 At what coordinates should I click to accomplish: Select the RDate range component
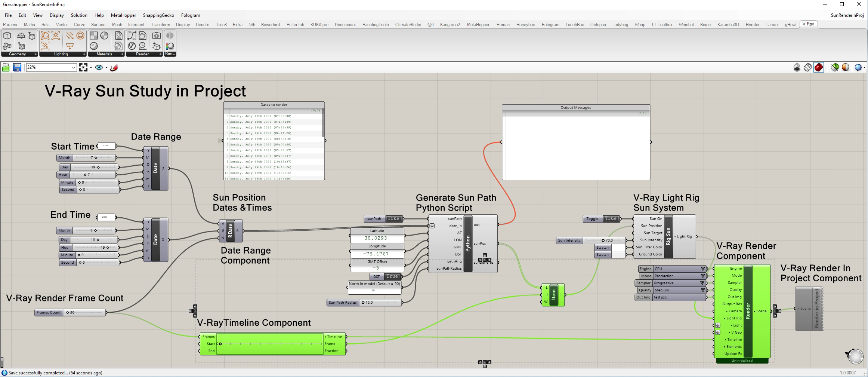[x=230, y=231]
